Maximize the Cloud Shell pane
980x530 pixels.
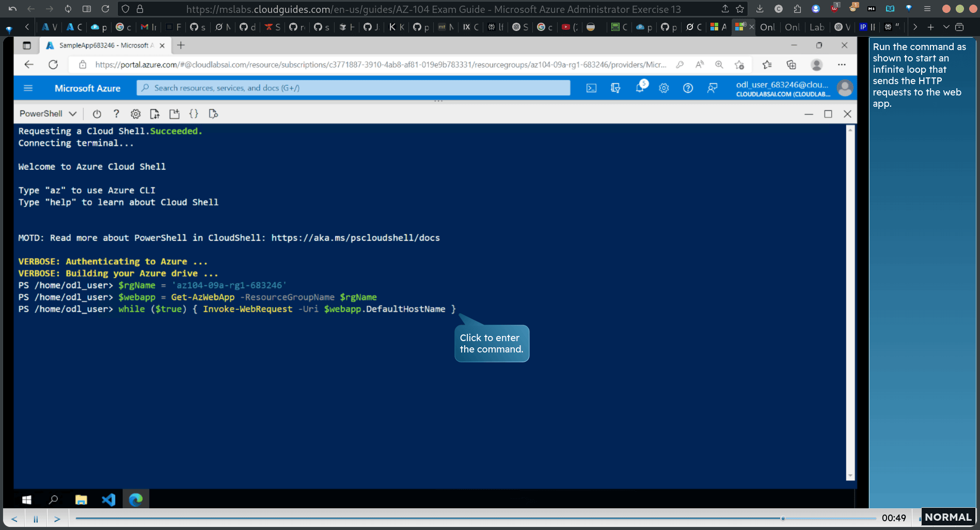(x=828, y=114)
